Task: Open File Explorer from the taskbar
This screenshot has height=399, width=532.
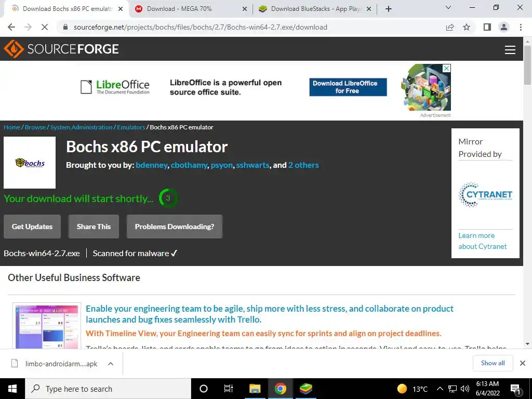Action: (255, 389)
